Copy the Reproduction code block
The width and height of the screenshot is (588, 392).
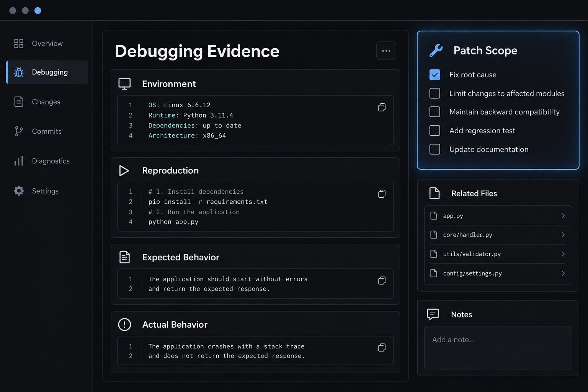[x=382, y=194]
